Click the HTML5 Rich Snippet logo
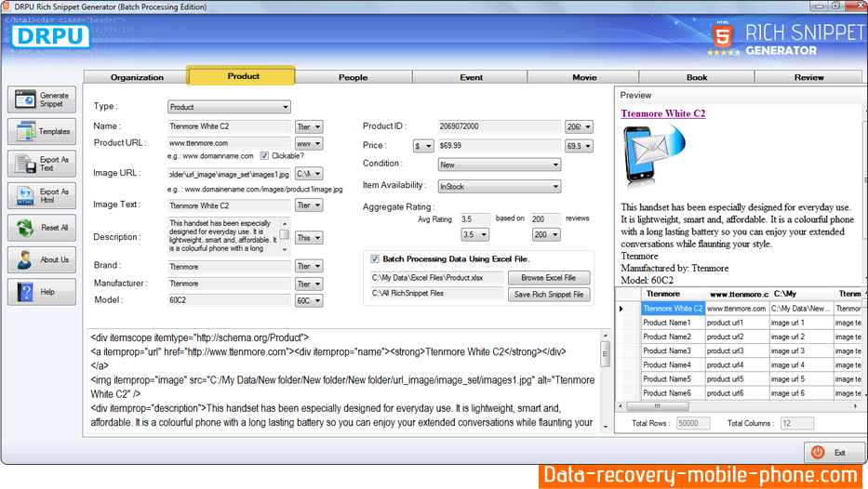Image resolution: width=868 pixels, height=489 pixels. 722,36
